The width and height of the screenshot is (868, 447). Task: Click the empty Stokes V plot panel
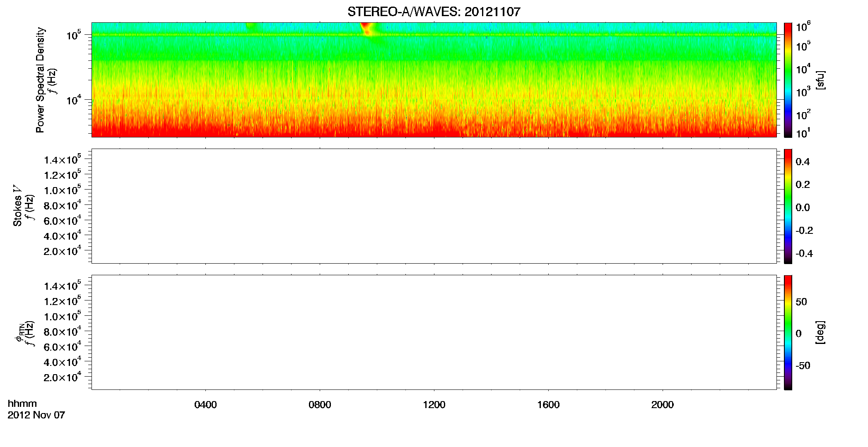tap(434, 206)
